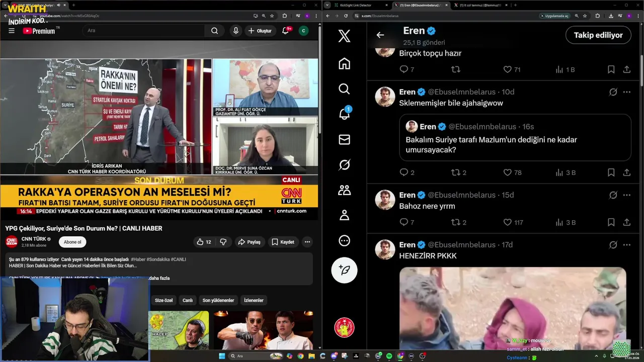
Task: Click the Oluştur create button
Action: [260, 31]
